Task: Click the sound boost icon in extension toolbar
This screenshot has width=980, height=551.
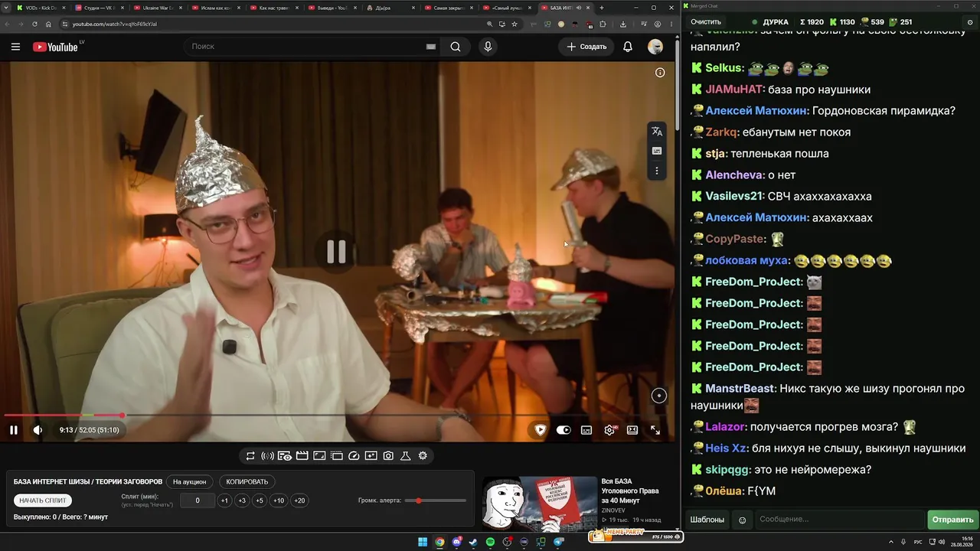Action: [x=267, y=456]
